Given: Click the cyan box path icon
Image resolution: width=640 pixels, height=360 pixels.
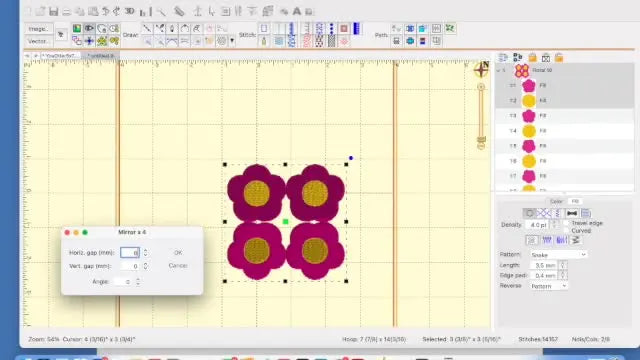Looking at the screenshot, I should pyautogui.click(x=423, y=28).
